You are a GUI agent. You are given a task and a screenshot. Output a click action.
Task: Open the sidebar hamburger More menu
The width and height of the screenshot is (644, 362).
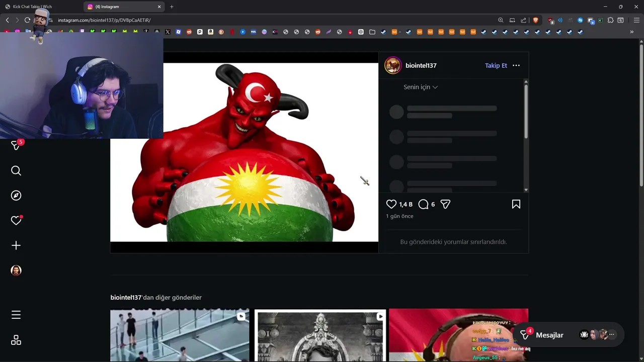[16, 315]
